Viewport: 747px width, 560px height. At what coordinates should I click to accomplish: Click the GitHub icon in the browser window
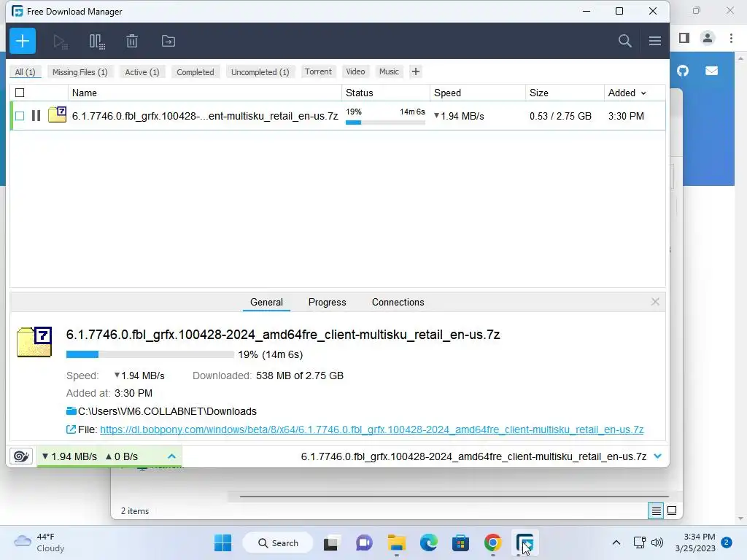click(683, 71)
